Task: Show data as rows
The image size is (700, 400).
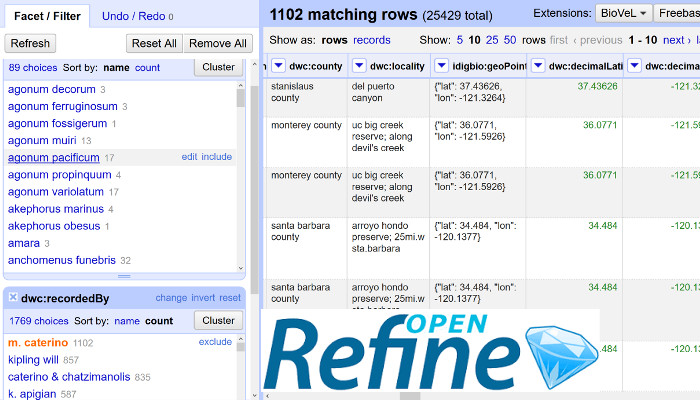Action: [x=334, y=40]
